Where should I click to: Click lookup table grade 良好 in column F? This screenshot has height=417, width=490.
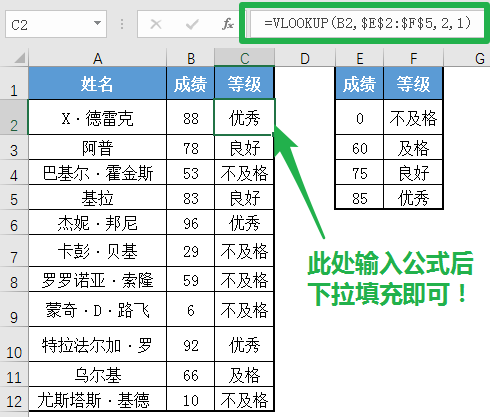tap(413, 172)
